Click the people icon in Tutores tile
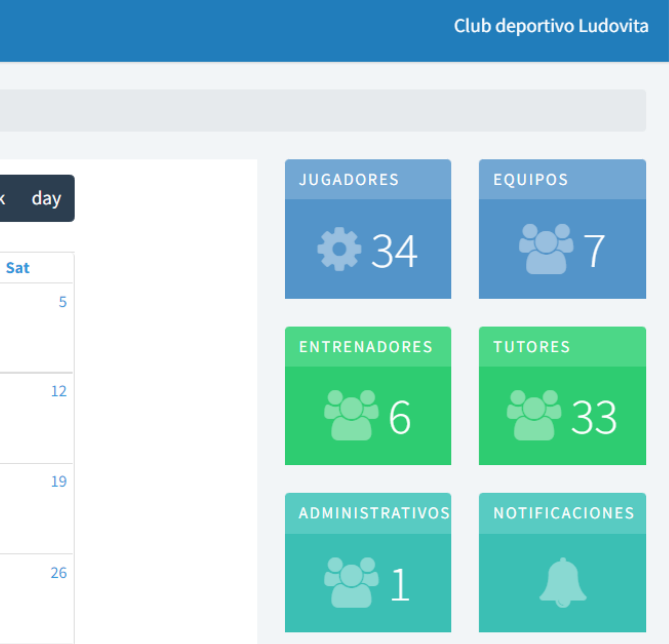669x644 pixels. (x=534, y=416)
